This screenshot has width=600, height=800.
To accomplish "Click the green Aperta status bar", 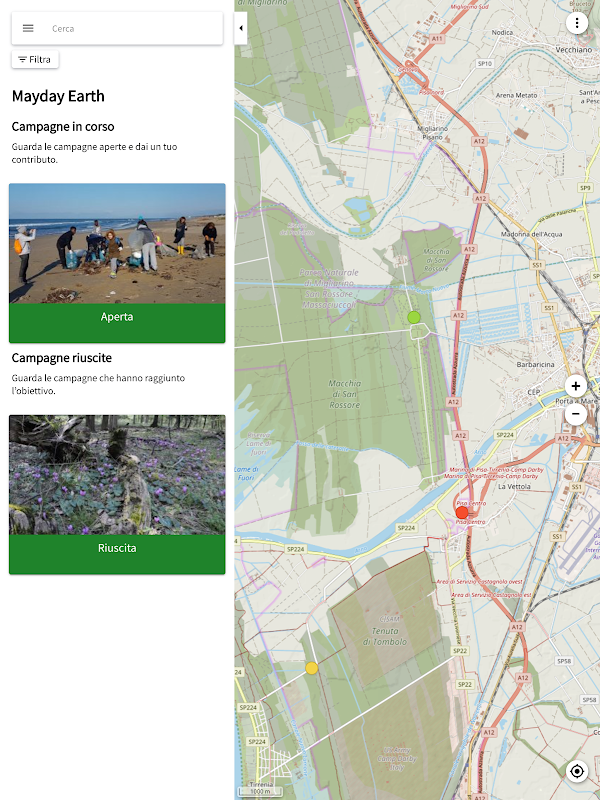I will tap(117, 323).
